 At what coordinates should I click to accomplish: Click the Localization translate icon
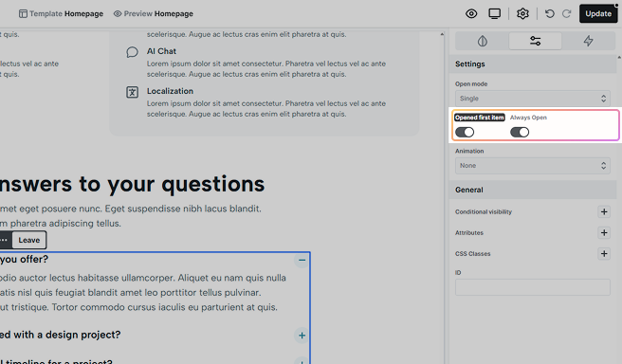(132, 92)
